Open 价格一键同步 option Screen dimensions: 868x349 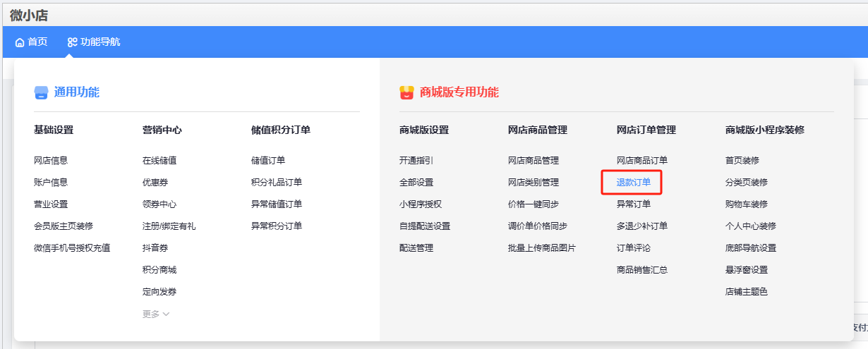[534, 204]
